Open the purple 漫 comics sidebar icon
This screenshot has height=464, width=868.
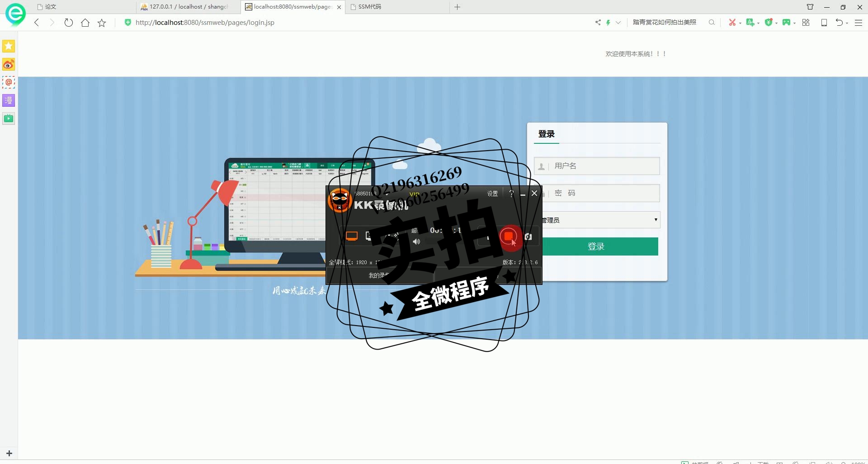(x=9, y=100)
